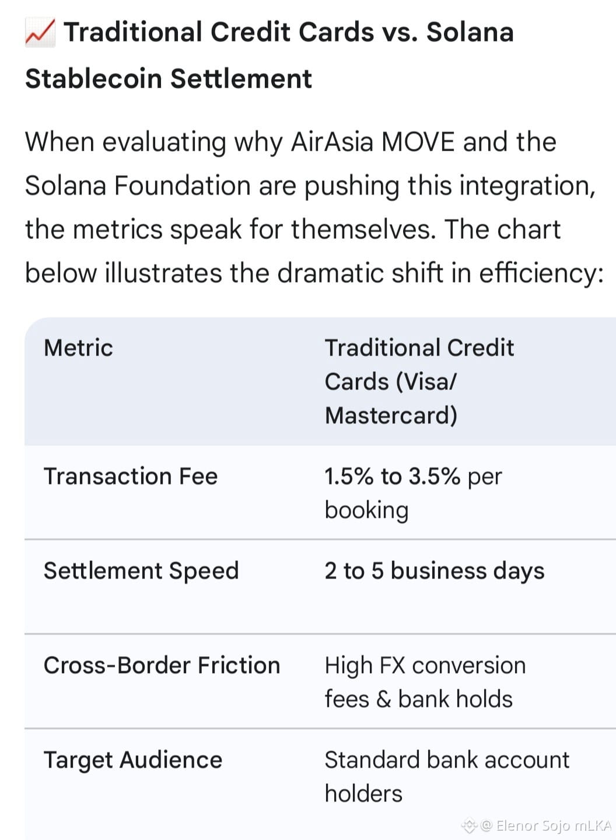616x840 pixels.
Task: Select the 1.5% to 3.5% per booking cell
Action: pyautogui.click(x=413, y=493)
